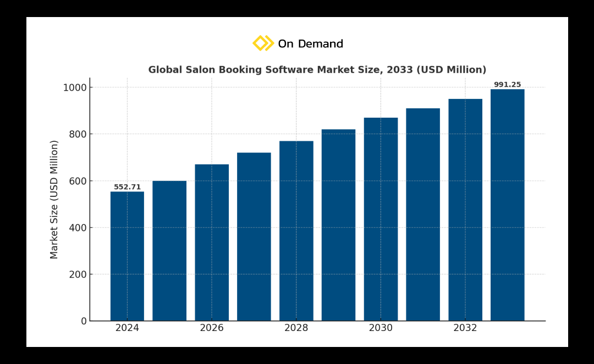
Task: Click the On Demand brand name text
Action: tap(310, 44)
